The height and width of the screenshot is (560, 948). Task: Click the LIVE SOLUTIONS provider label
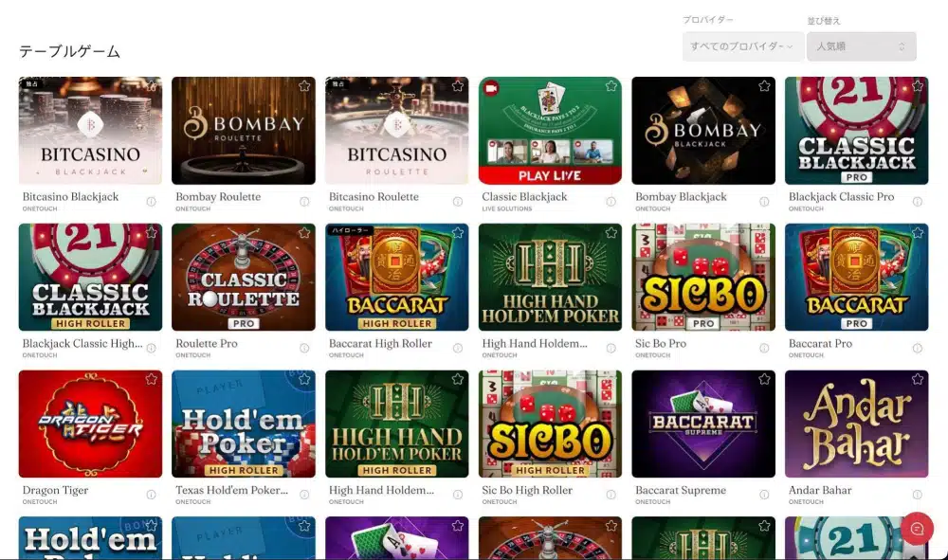point(506,209)
